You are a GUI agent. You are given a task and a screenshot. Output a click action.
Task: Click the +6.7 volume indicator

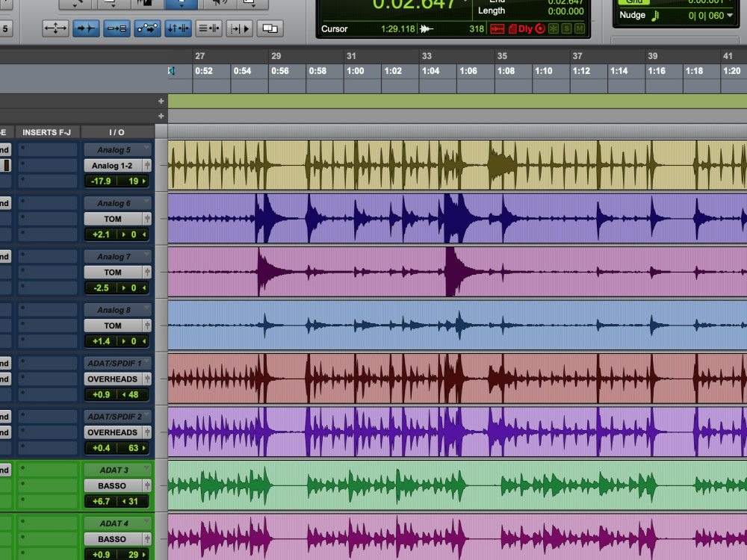pyautogui.click(x=101, y=502)
